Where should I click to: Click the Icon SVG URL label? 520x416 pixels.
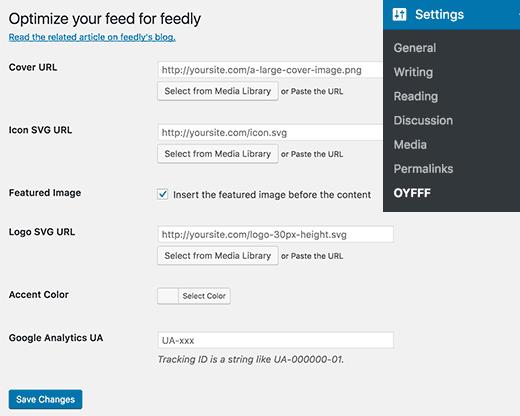tap(40, 130)
